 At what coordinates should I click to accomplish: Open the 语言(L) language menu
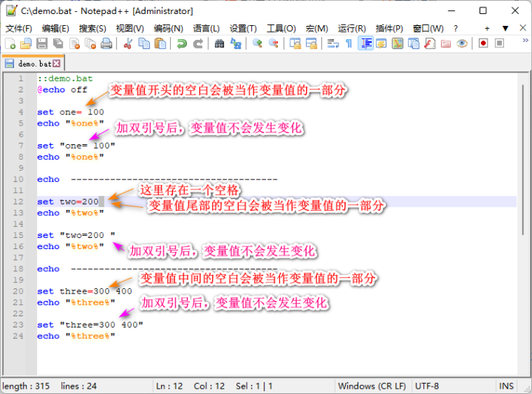pyautogui.click(x=206, y=29)
